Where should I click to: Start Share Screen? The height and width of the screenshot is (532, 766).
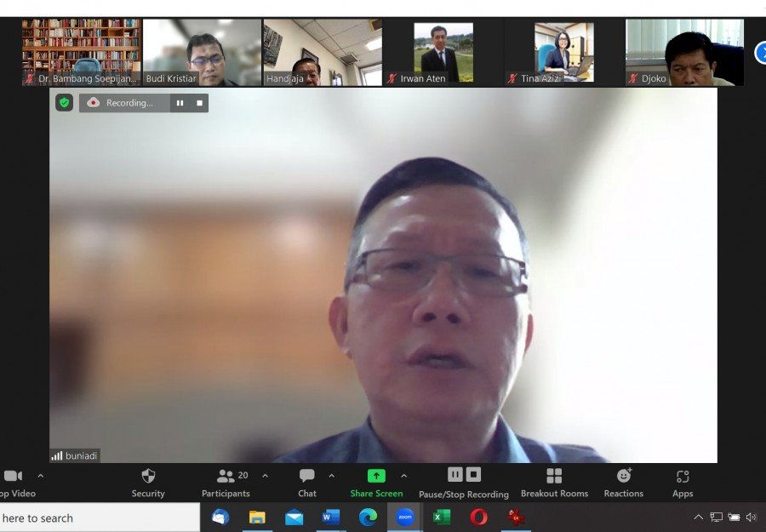pos(376,483)
